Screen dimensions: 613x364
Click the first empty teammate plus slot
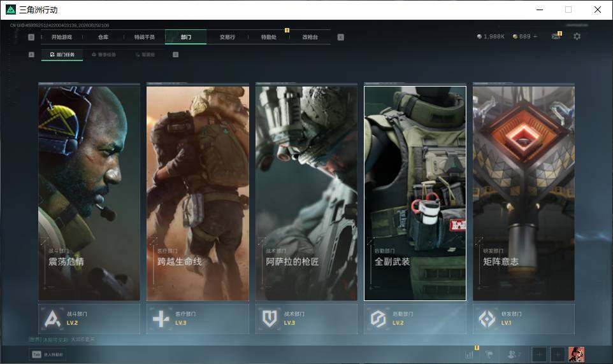(538, 354)
